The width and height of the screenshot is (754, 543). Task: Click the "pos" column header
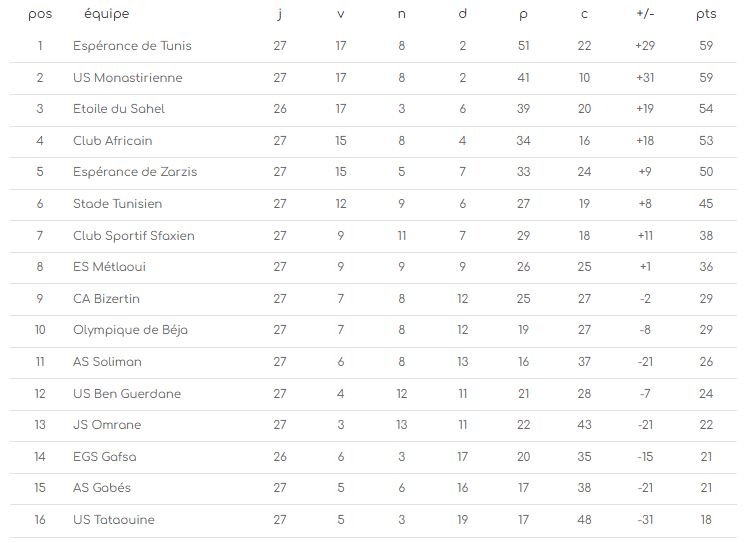click(x=40, y=14)
